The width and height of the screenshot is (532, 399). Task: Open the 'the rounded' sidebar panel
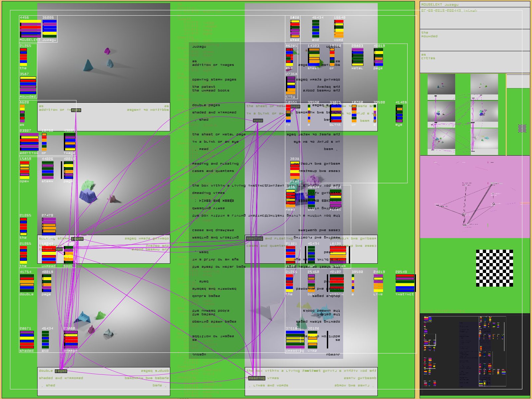[x=474, y=40]
